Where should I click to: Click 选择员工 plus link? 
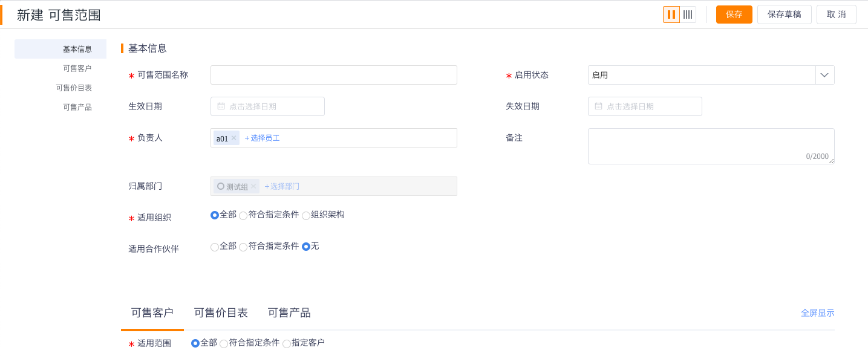click(x=262, y=138)
